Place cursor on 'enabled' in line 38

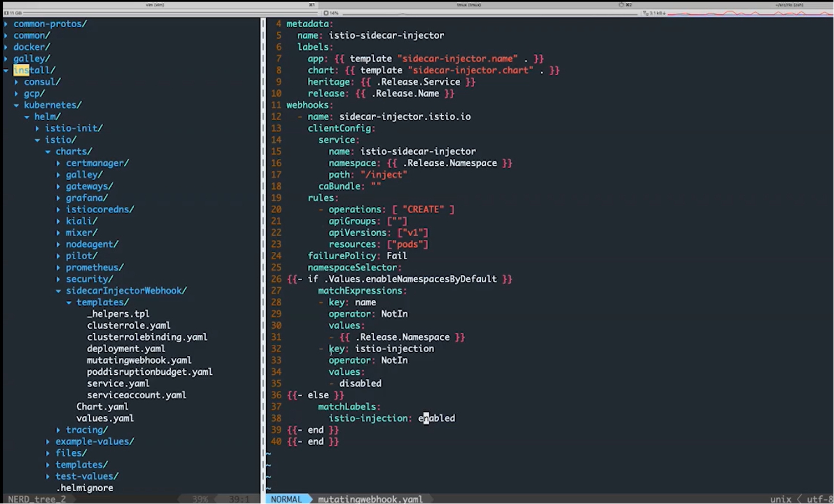click(436, 419)
